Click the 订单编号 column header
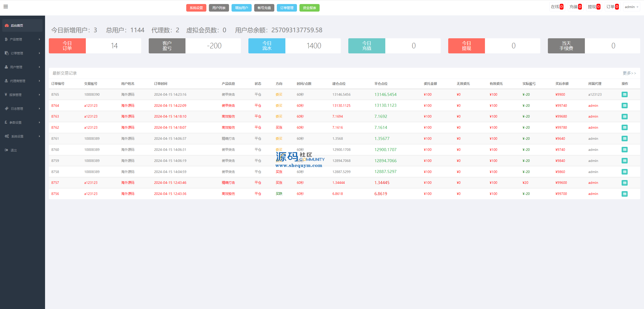Viewport: 644px width, 309px height. click(58, 84)
